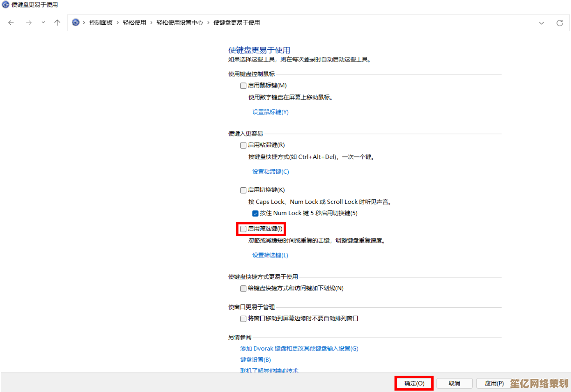Enable the 启用粘滞键(R) checkbox
571x392 pixels.
tap(243, 145)
